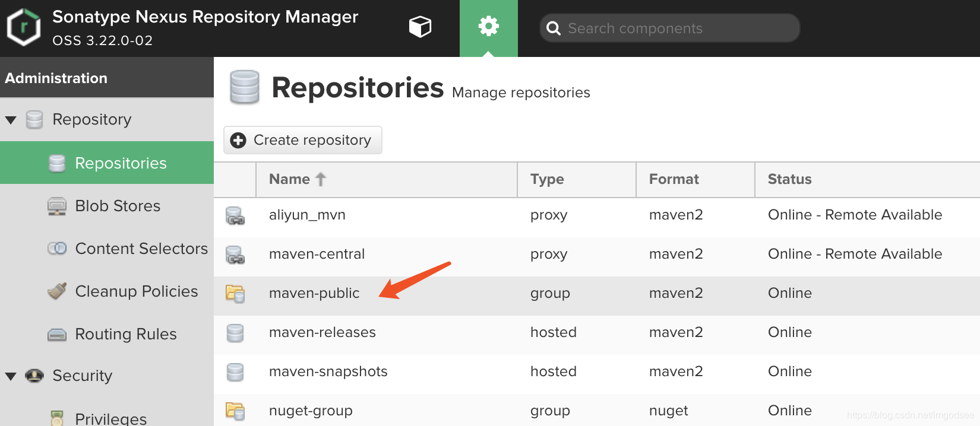Viewport: 980px width, 426px height.
Task: Select Routing Rules in sidebar
Action: pos(125,334)
